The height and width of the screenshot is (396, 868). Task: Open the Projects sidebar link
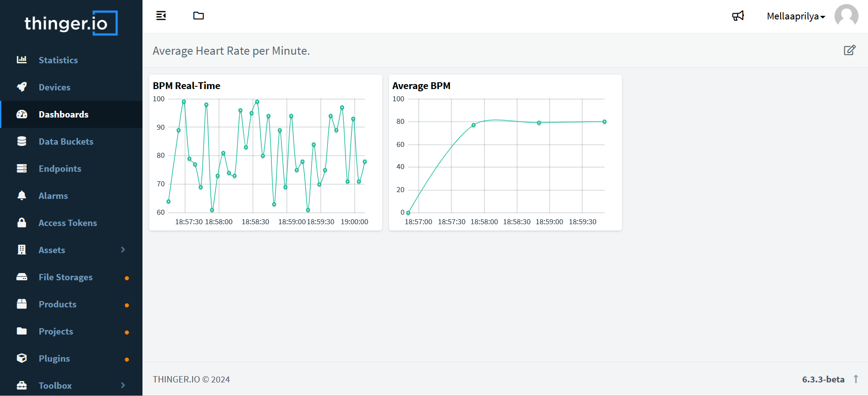tap(56, 331)
